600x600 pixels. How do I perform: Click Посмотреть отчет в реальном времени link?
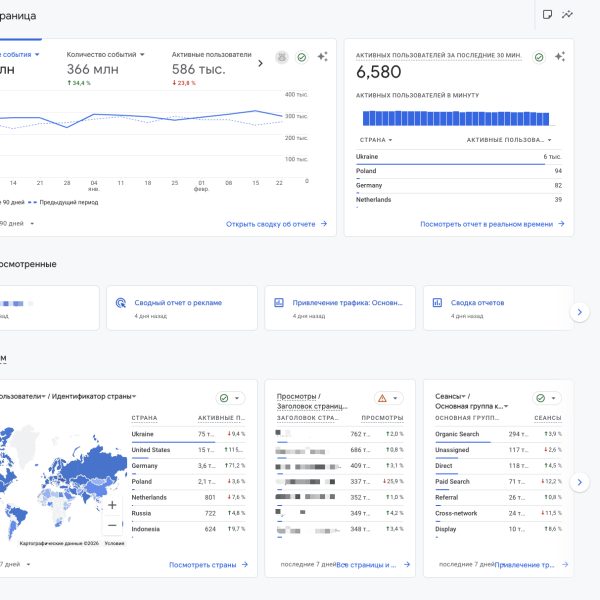[x=492, y=224]
